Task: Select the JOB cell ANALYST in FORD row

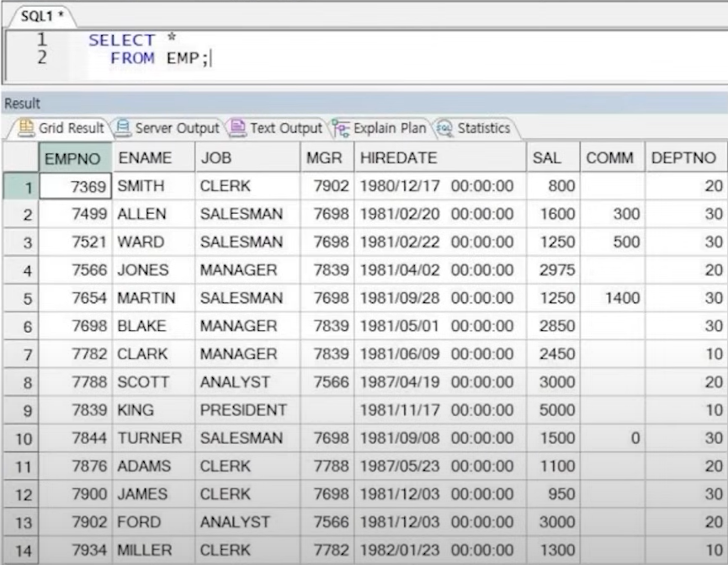Action: [248, 522]
